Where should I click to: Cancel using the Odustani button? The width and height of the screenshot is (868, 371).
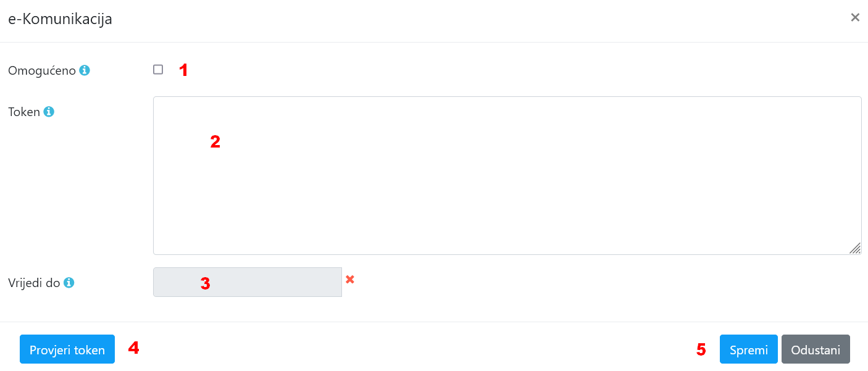(816, 350)
